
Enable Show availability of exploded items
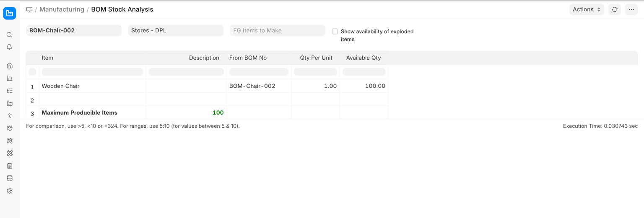[335, 32]
